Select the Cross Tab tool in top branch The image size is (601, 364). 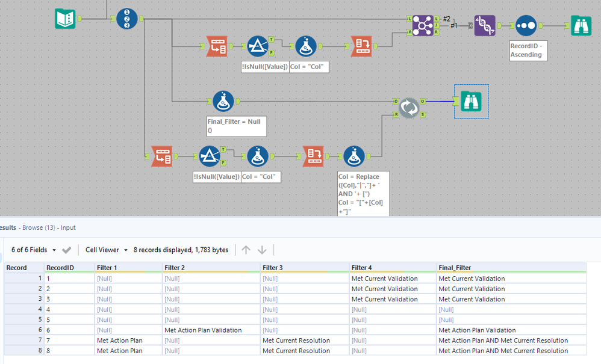[361, 46]
